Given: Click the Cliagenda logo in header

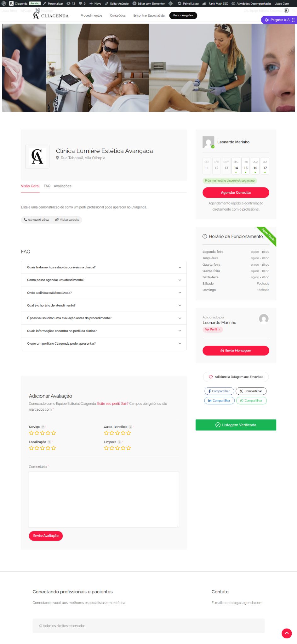Looking at the screenshot, I should click(x=51, y=15).
